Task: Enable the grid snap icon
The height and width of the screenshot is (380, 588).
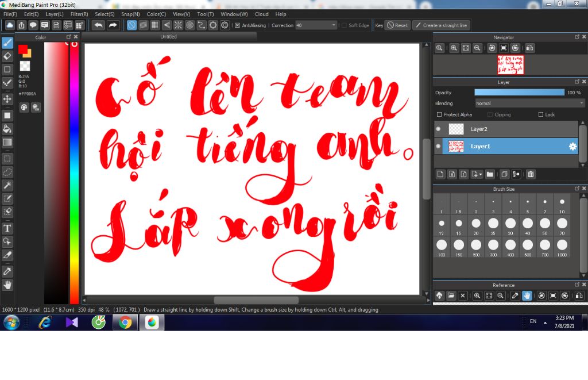Action: click(155, 25)
